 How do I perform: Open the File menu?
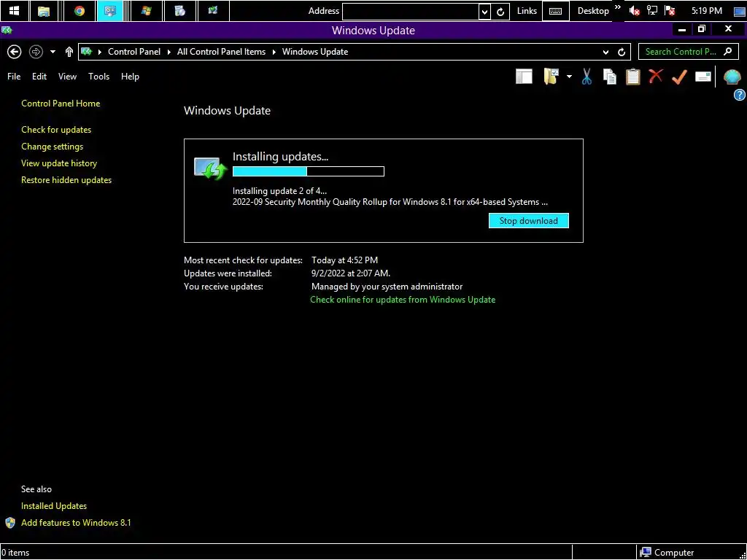pos(14,76)
